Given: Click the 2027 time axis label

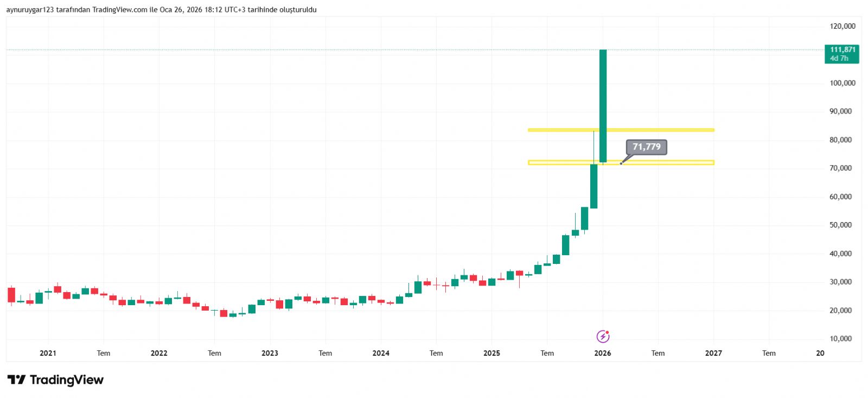Looking at the screenshot, I should pos(713,353).
